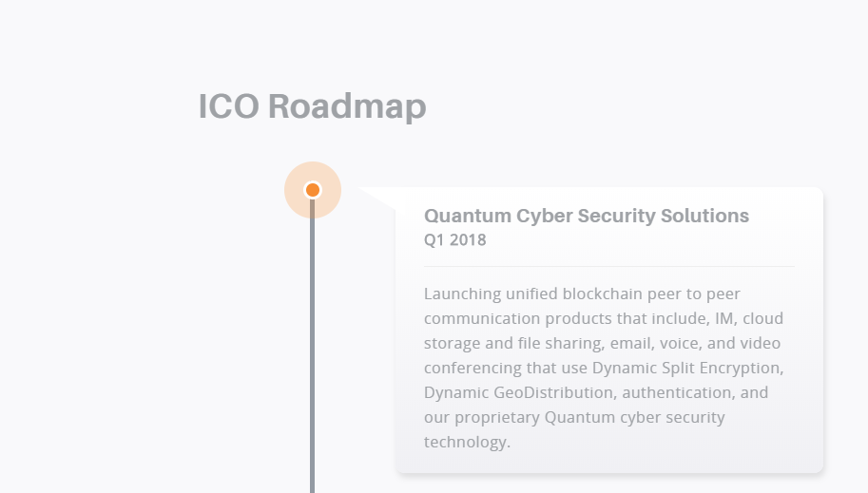868x493 pixels.
Task: Click the word "technology." ending the description
Action: [x=467, y=442]
